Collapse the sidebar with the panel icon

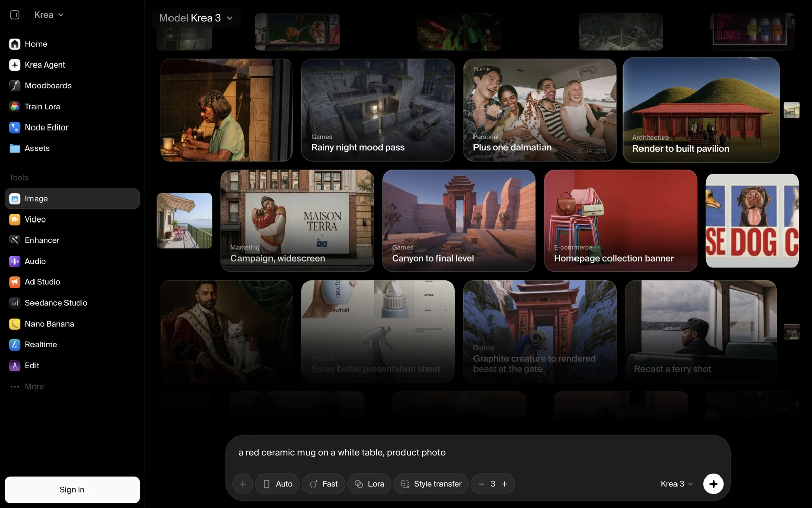[x=15, y=15]
